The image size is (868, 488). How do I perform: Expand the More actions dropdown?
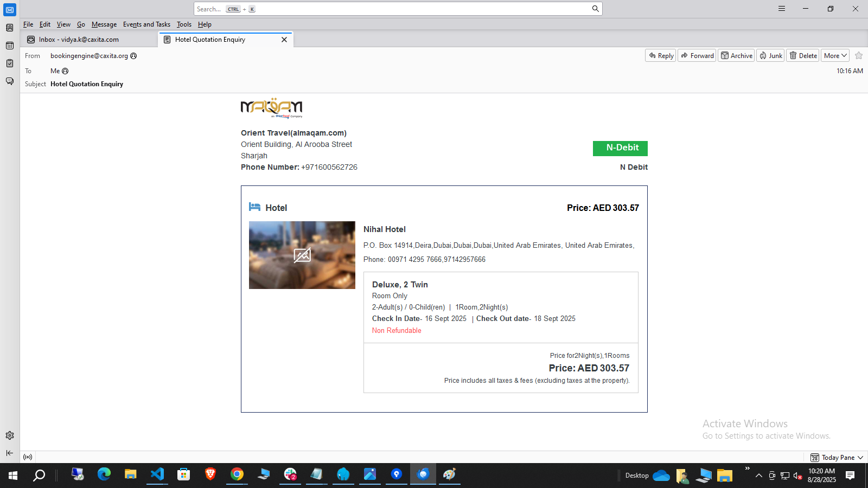(x=835, y=56)
